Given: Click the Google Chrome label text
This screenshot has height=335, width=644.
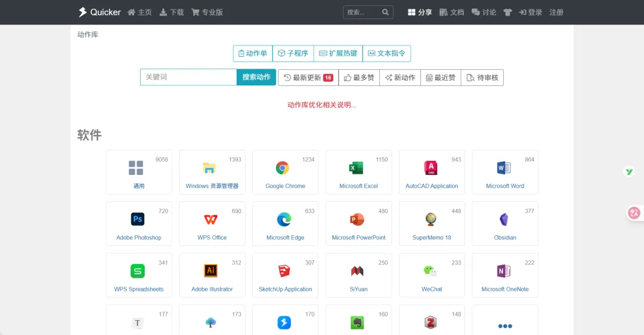Looking at the screenshot, I should (x=285, y=186).
